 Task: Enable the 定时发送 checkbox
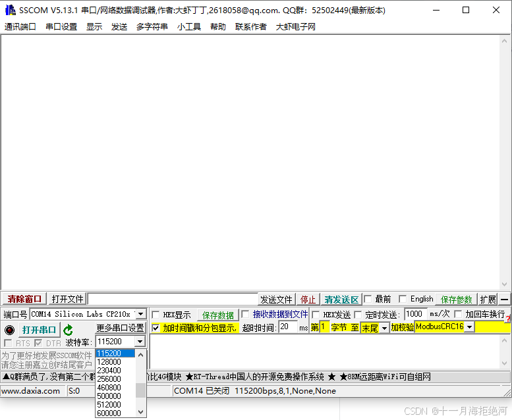[x=358, y=315]
